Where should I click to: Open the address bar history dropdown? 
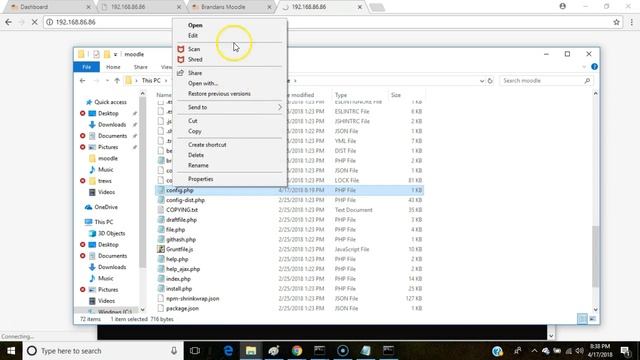pos(482,81)
